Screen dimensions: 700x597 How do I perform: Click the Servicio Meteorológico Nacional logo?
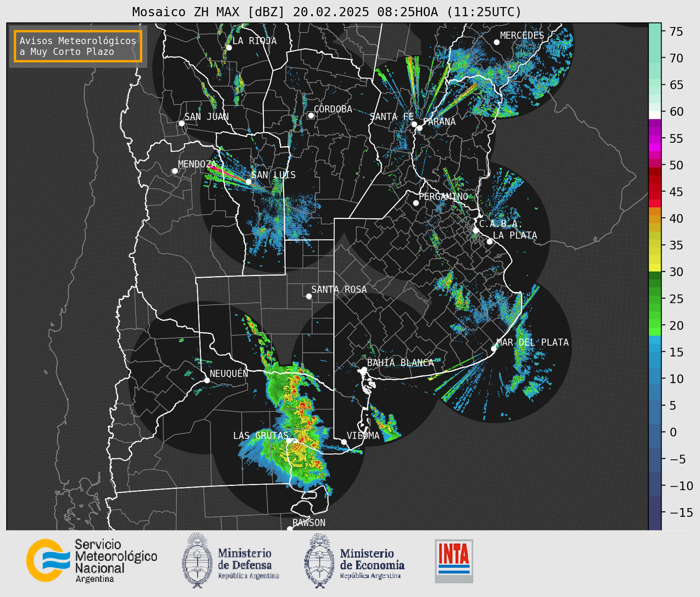click(x=92, y=560)
